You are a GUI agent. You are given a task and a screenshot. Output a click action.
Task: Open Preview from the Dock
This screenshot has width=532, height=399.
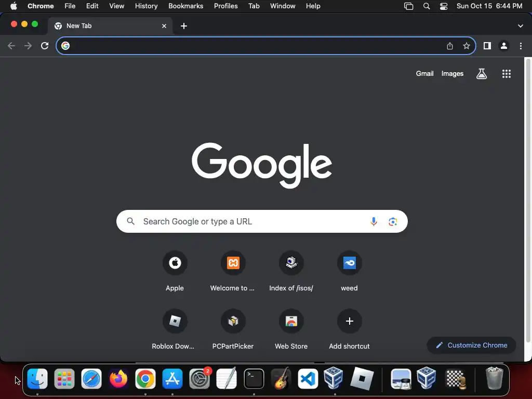coord(401,379)
